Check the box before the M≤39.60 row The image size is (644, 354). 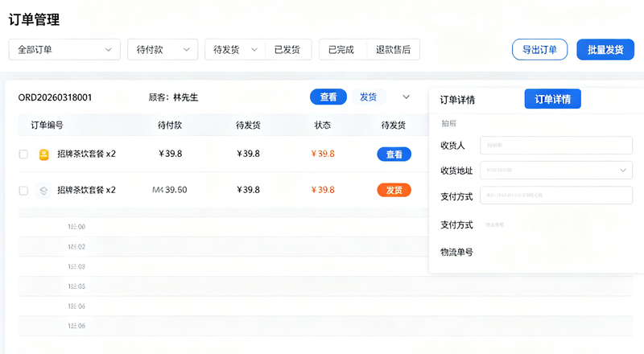click(x=23, y=191)
